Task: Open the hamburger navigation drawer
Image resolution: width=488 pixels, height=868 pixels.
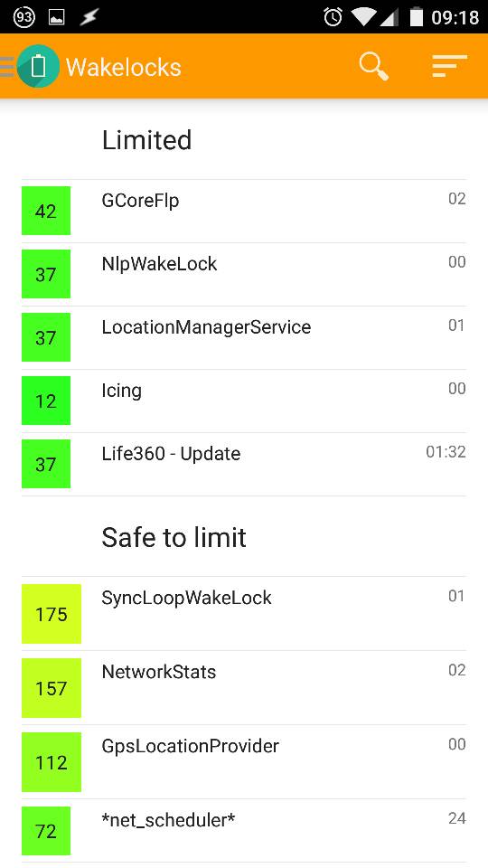Action: [7, 66]
